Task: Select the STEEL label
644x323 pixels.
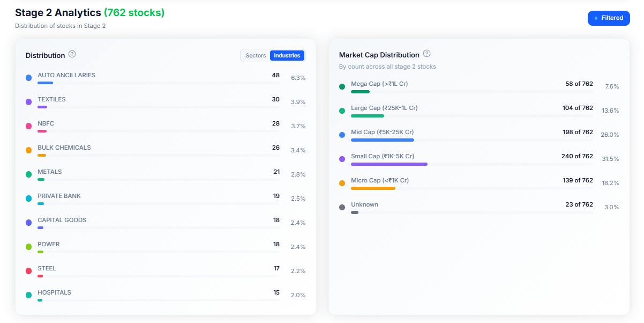Action: (47, 268)
